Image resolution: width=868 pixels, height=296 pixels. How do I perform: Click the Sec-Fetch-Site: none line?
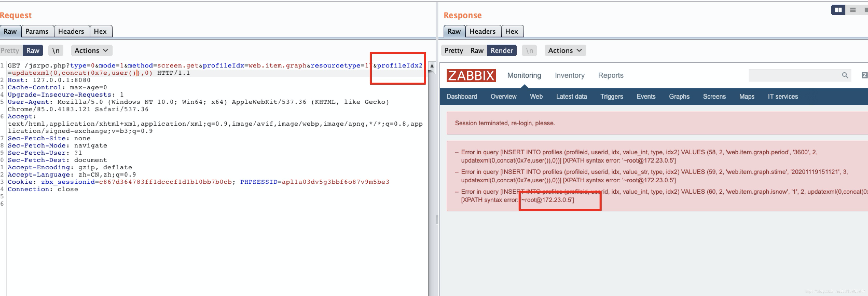[49, 138]
